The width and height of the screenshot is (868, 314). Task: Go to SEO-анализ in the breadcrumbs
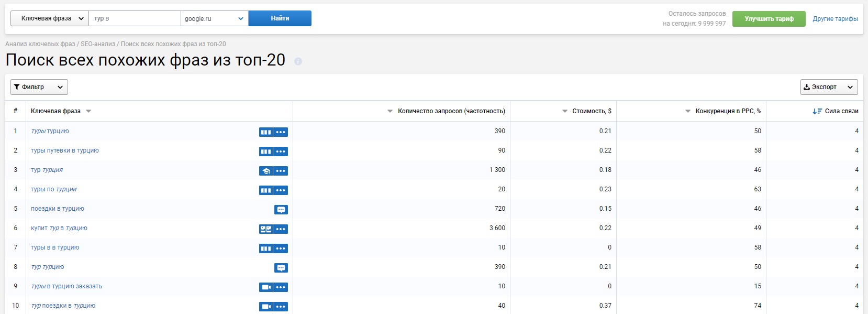click(98, 44)
